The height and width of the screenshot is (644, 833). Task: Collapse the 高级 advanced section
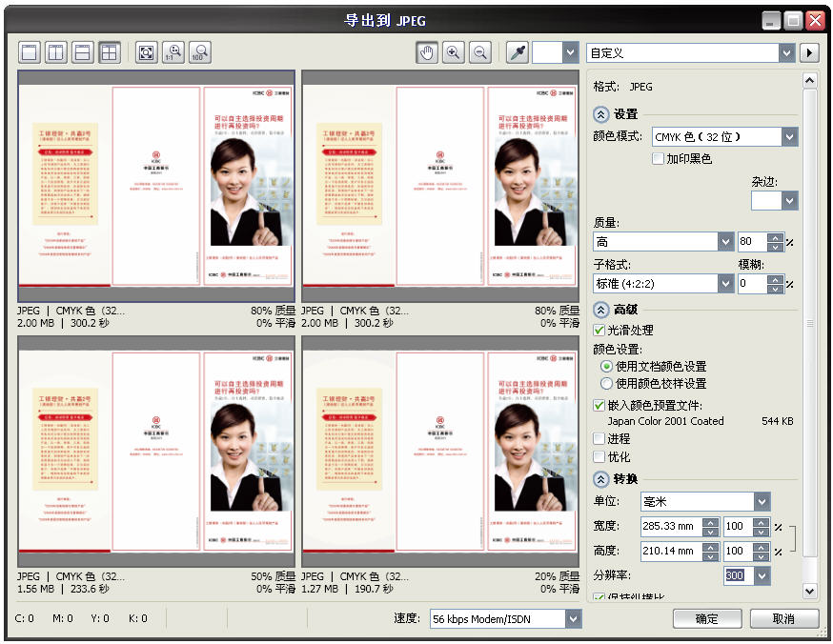[599, 310]
